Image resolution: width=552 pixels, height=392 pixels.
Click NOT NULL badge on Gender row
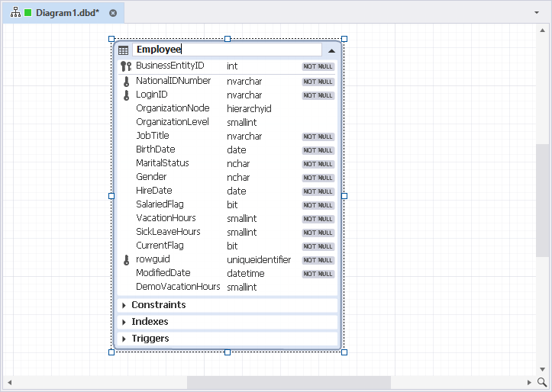318,178
